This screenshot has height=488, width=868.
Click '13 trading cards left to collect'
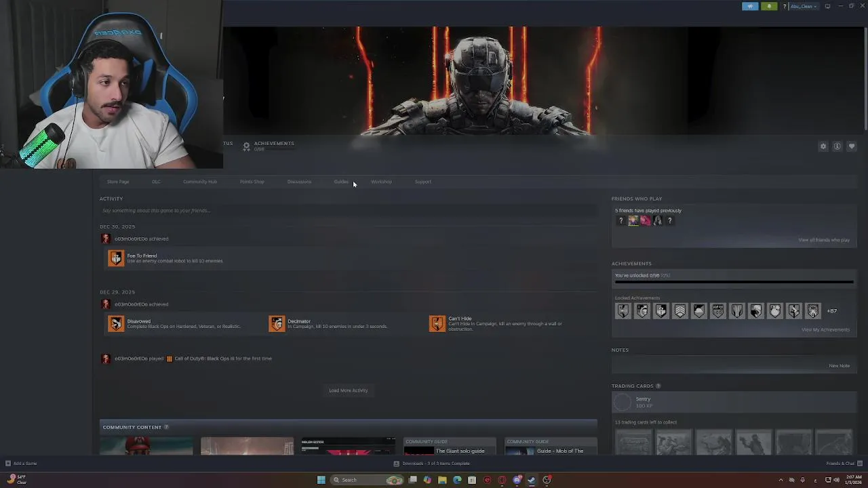click(646, 422)
